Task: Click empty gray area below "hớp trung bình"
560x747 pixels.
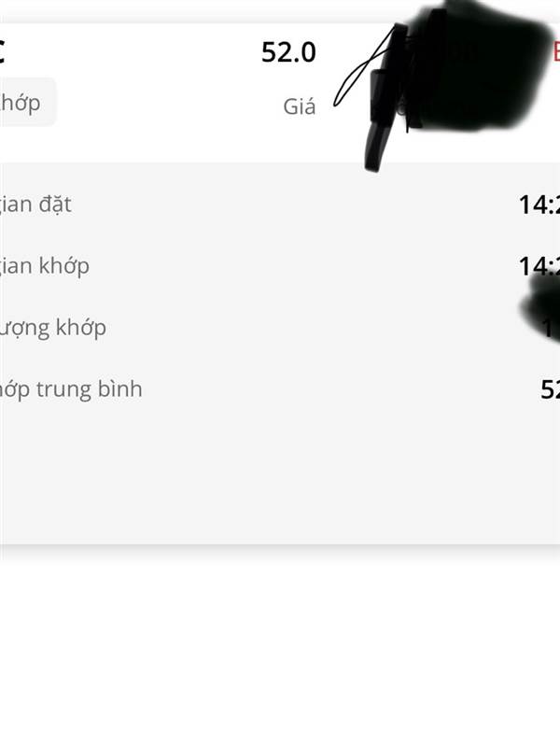Action: point(280,472)
